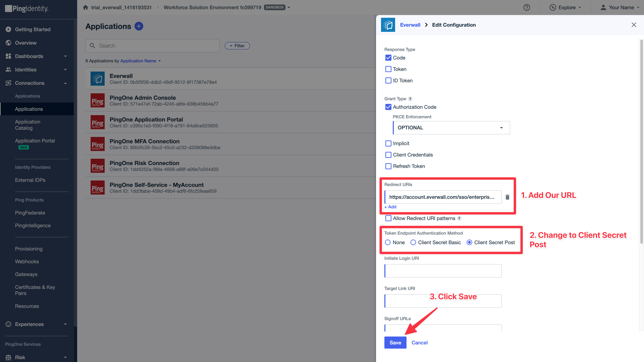644x362 pixels.
Task: Uncheck the Code response type
Action: tap(388, 58)
